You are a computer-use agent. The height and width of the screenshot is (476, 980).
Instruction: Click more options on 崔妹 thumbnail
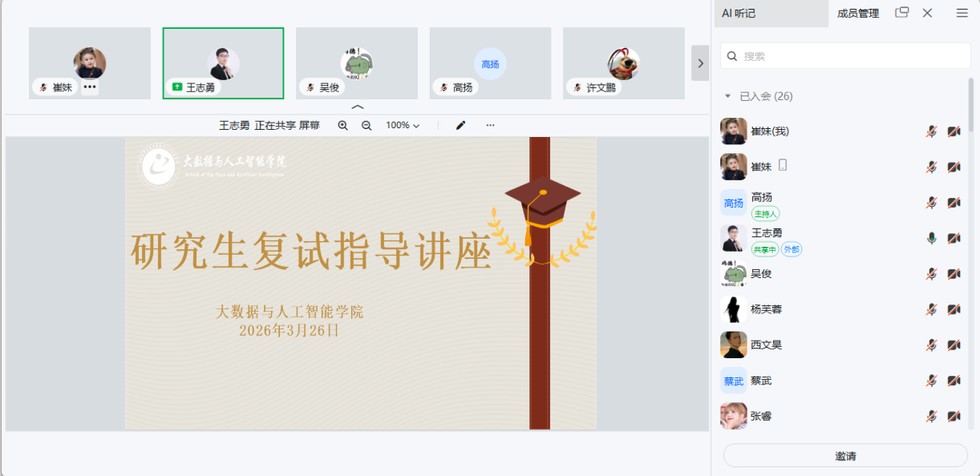90,87
